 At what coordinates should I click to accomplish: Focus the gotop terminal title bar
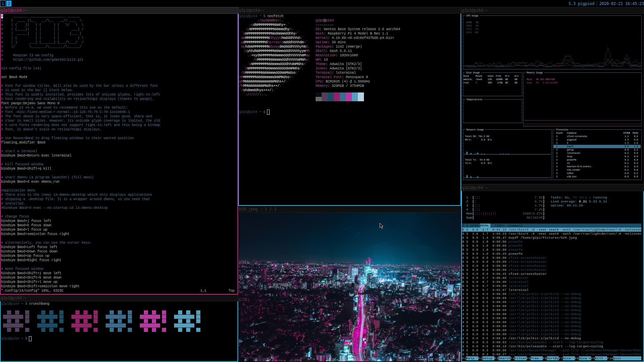(552, 10)
